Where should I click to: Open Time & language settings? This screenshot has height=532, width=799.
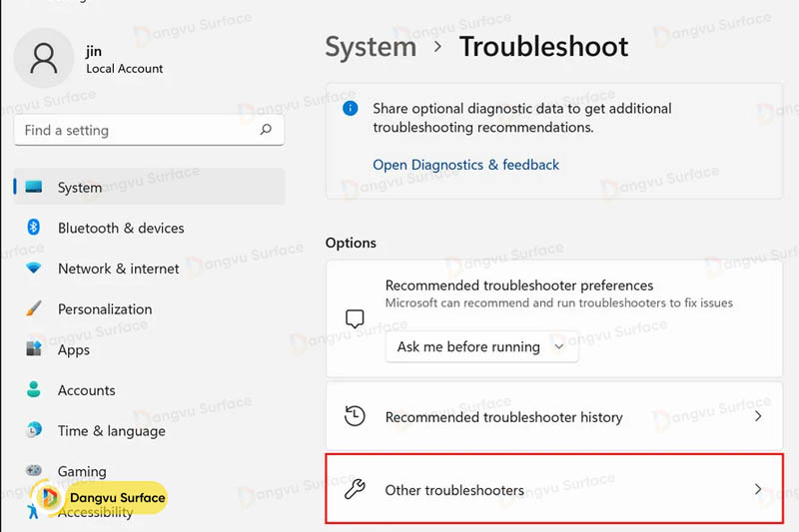point(149,431)
